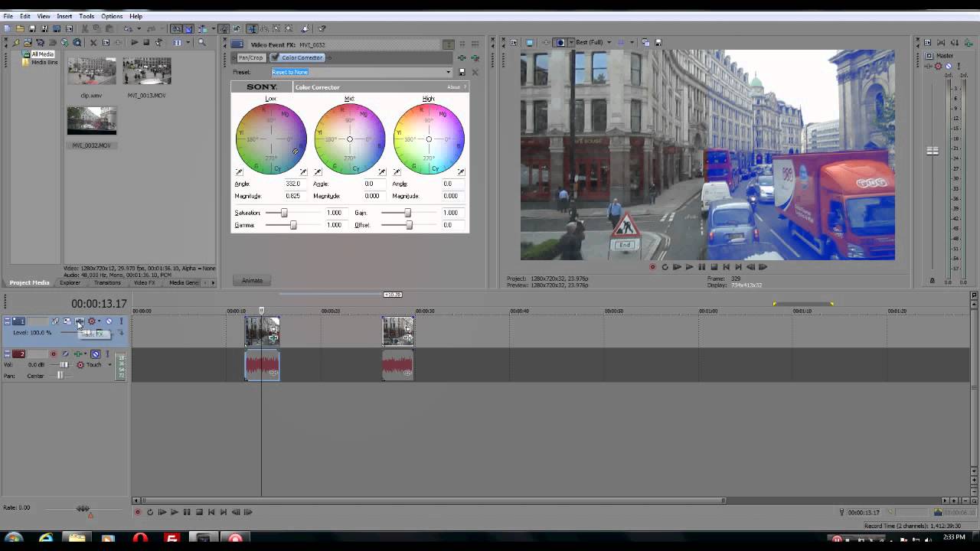
Task: Click Save Snapshot to File icon in preview
Action: [x=658, y=43]
